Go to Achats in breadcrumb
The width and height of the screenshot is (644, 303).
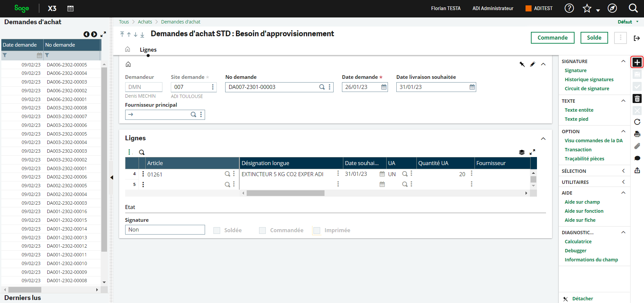point(145,22)
